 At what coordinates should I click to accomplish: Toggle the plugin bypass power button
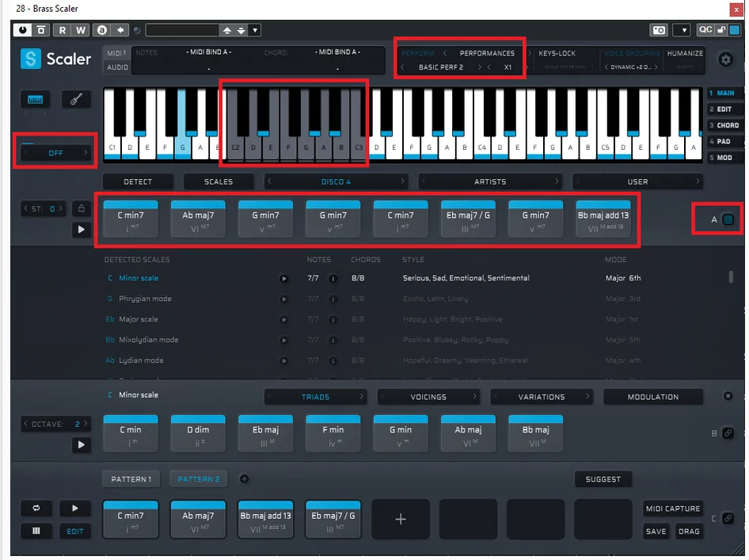tap(22, 30)
